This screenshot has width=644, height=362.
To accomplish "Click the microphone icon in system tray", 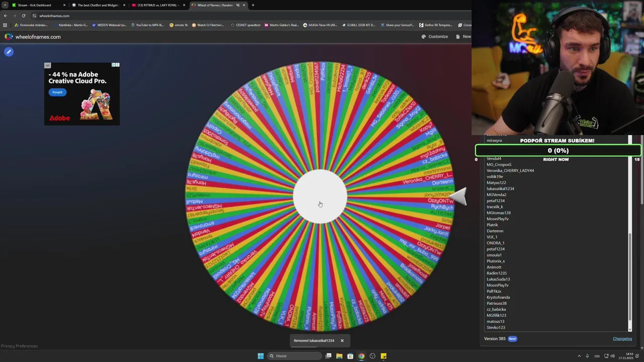I will tap(587, 356).
